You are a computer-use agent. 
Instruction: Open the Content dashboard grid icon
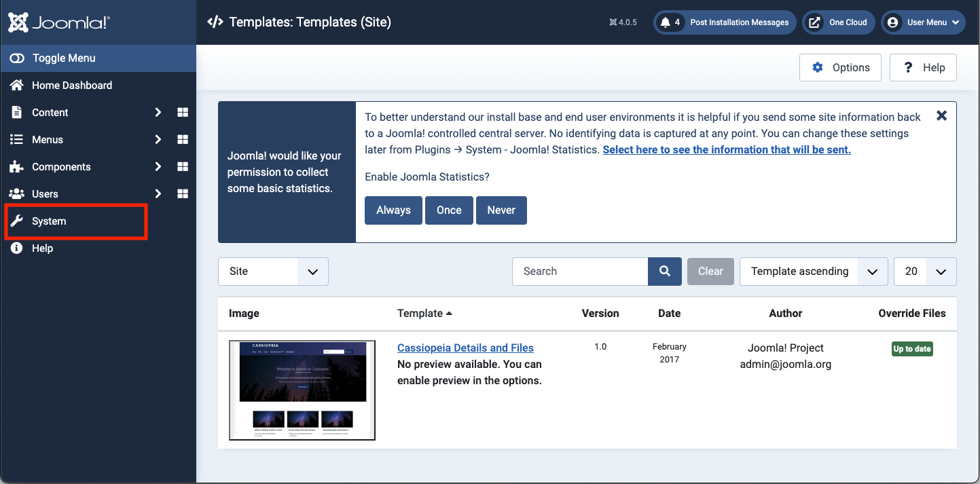coord(182,112)
